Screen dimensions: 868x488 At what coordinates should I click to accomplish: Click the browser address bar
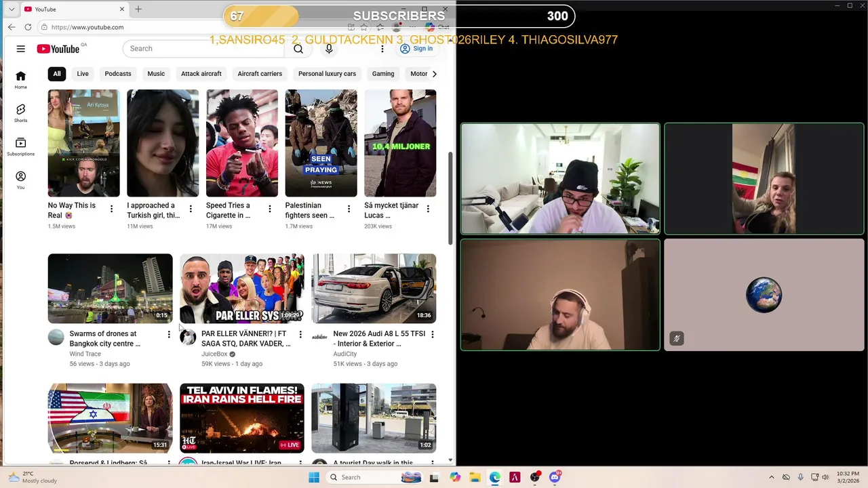190,27
